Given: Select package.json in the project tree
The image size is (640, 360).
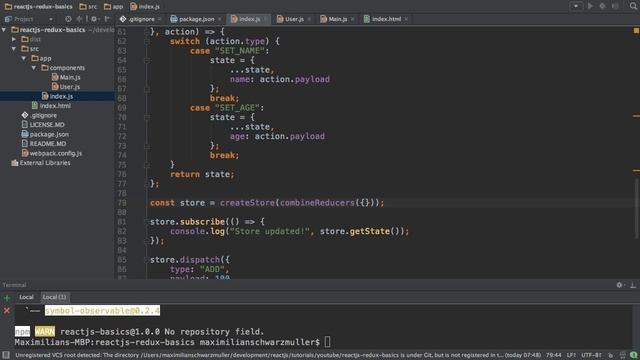Looking at the screenshot, I should 45,134.
